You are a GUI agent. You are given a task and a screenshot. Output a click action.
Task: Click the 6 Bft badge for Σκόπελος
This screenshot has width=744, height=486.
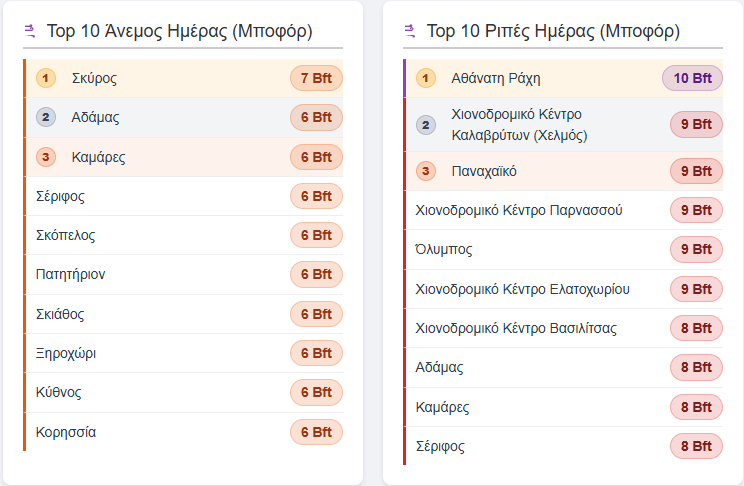(316, 235)
